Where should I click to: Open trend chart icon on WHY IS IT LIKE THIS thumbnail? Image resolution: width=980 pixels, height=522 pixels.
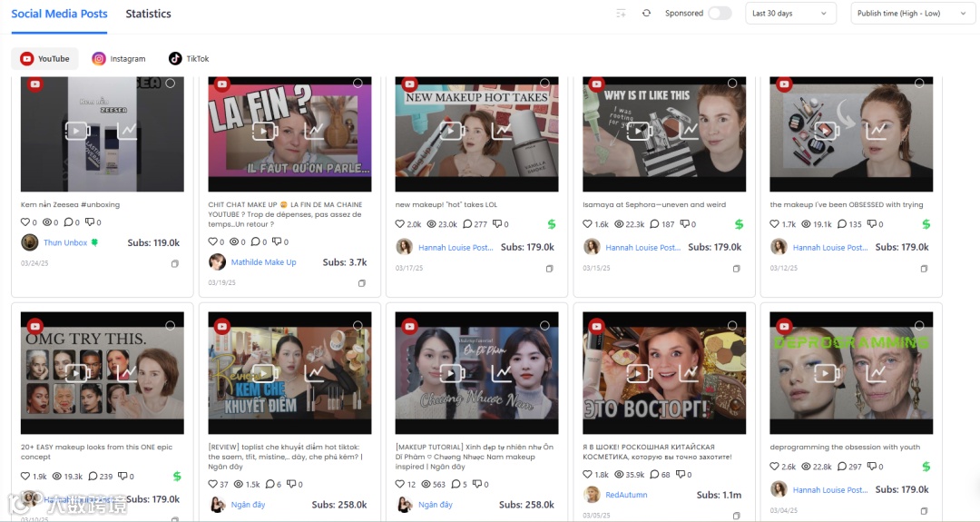pyautogui.click(x=689, y=131)
